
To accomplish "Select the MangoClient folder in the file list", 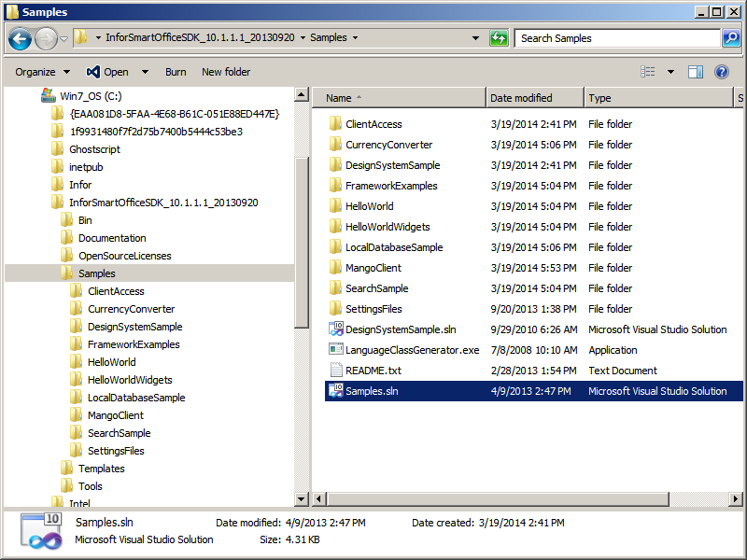I will pos(373,268).
